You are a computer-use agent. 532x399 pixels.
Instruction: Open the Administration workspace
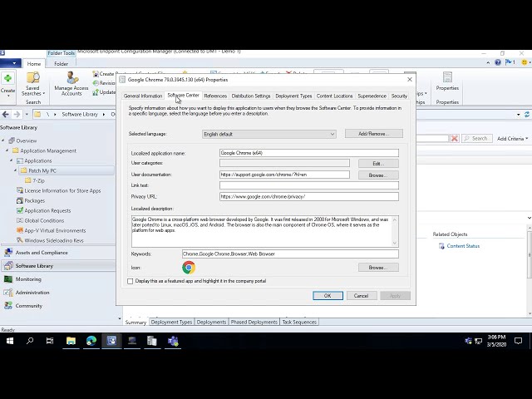32,293
